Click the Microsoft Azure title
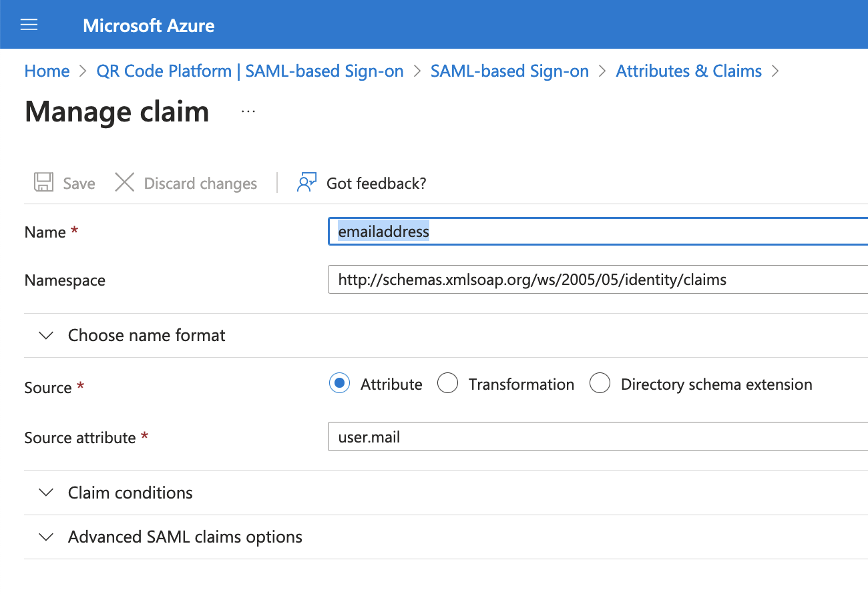 pos(149,26)
